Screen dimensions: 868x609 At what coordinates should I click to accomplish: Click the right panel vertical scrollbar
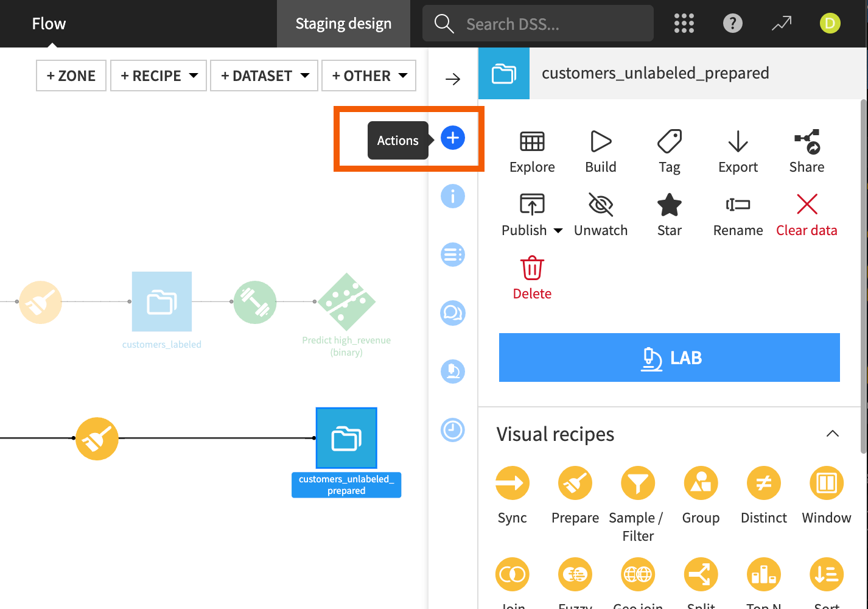point(864,276)
